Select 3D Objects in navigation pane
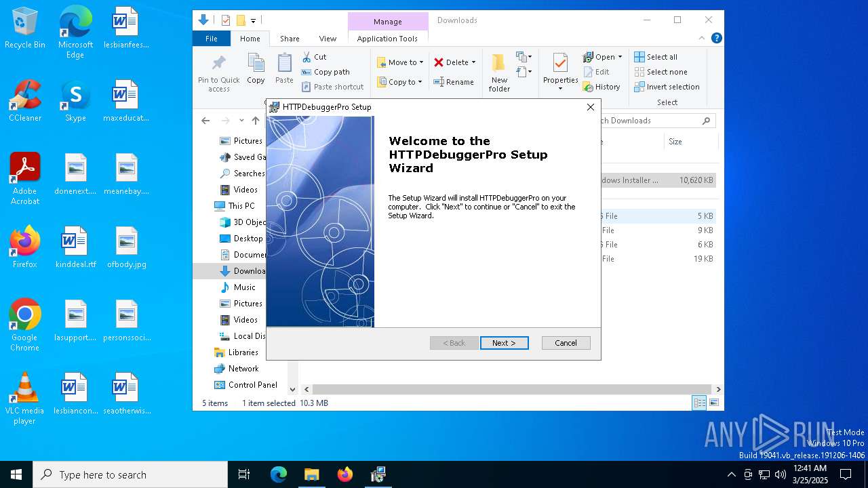 (243, 222)
